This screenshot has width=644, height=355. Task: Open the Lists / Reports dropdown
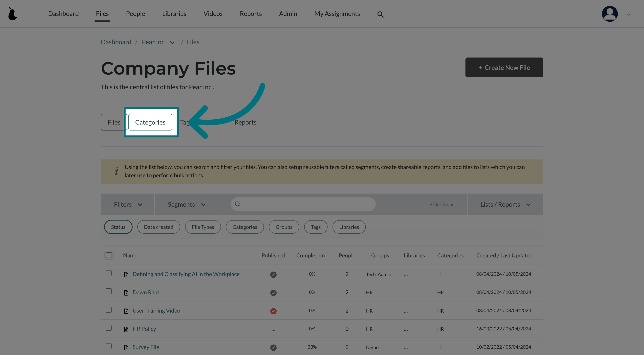click(x=505, y=204)
